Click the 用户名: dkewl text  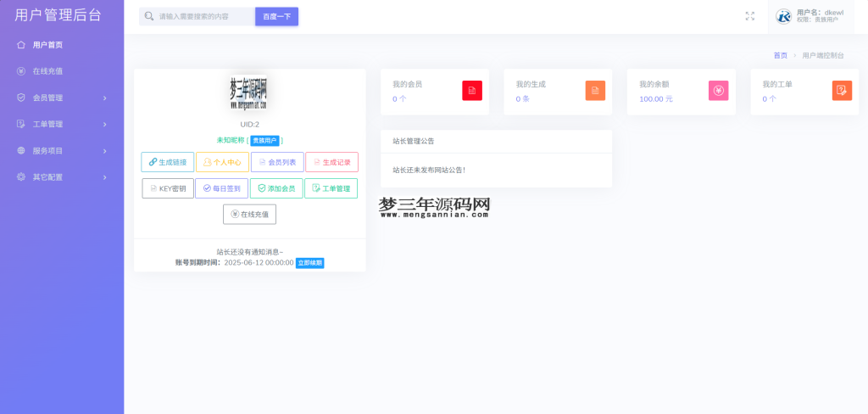(821, 12)
